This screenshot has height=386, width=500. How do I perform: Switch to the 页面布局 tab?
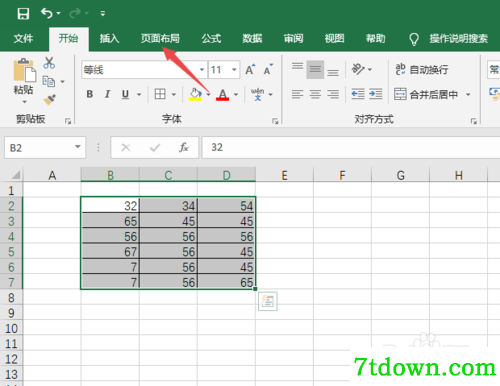(160, 39)
